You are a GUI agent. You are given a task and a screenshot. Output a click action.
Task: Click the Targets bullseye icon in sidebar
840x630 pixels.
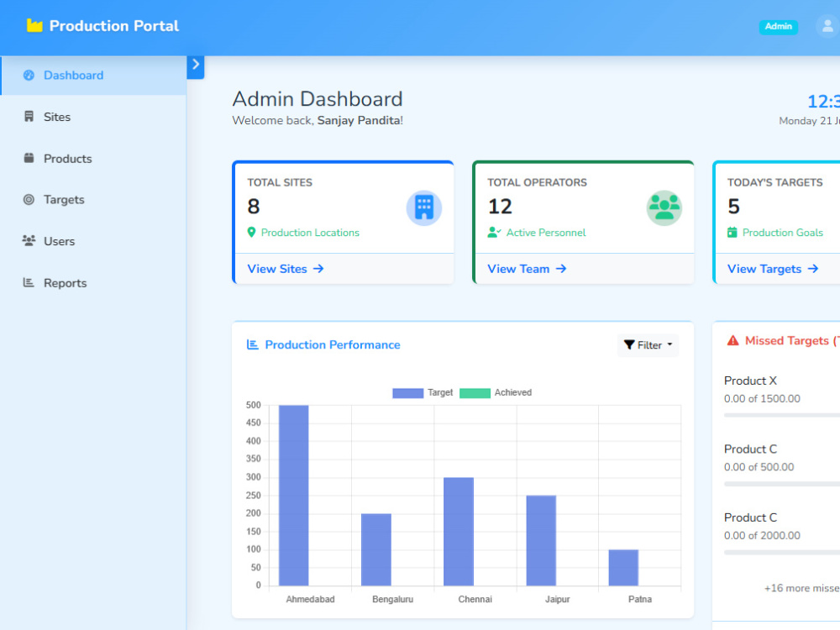[29, 200]
